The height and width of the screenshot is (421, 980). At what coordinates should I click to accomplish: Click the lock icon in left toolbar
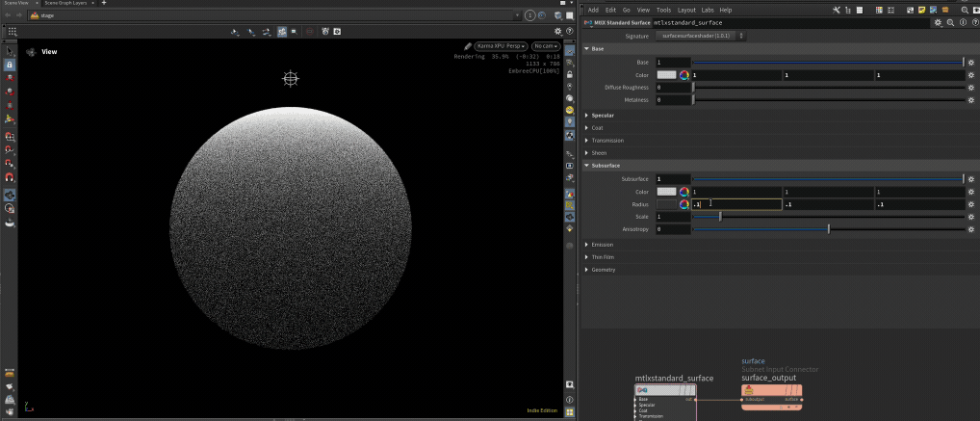pyautogui.click(x=10, y=65)
